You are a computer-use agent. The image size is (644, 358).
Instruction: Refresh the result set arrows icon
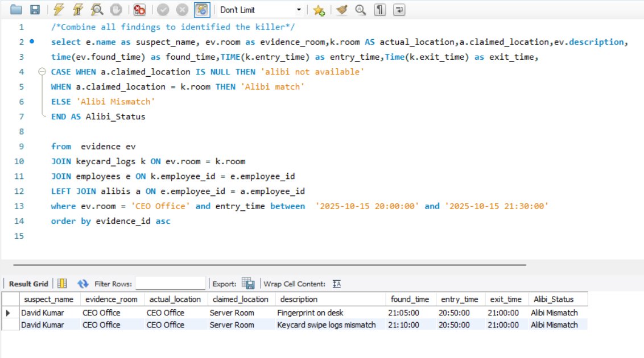pyautogui.click(x=82, y=284)
